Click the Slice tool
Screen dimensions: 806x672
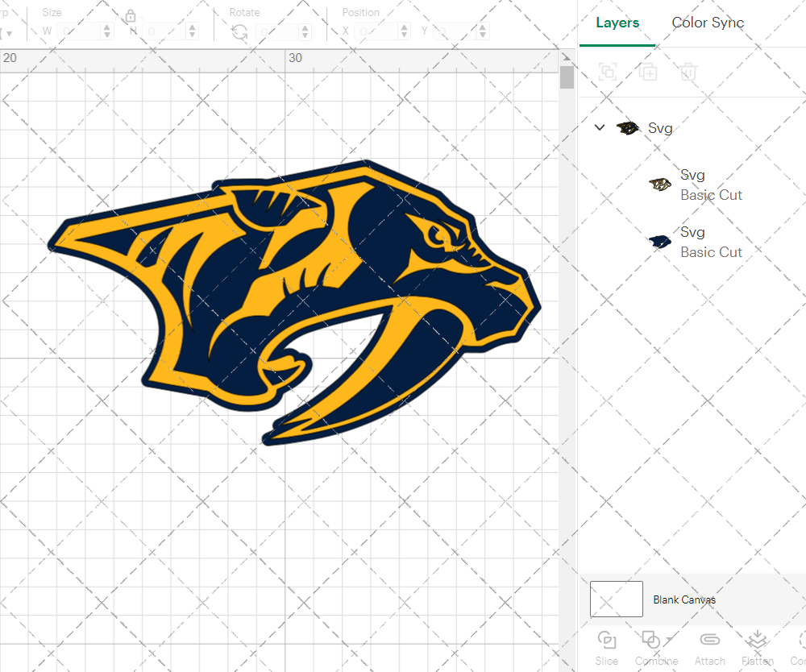[x=607, y=649]
